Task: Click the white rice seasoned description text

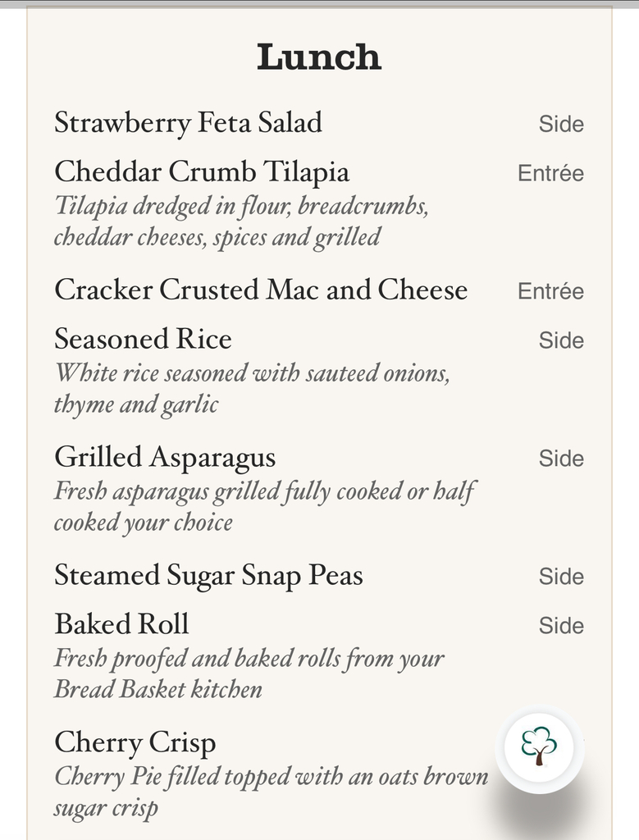Action: [x=252, y=388]
